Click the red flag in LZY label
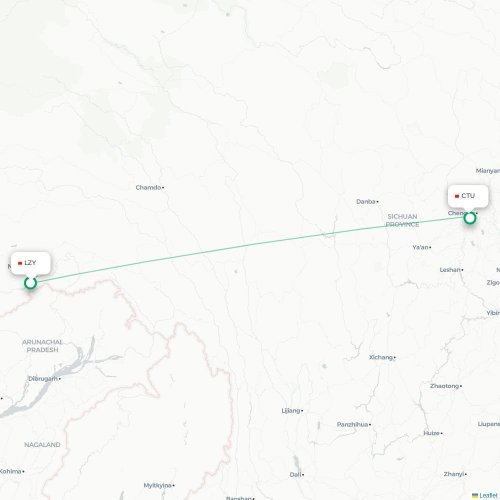Screen dimensions: 500x500 (x=20, y=263)
